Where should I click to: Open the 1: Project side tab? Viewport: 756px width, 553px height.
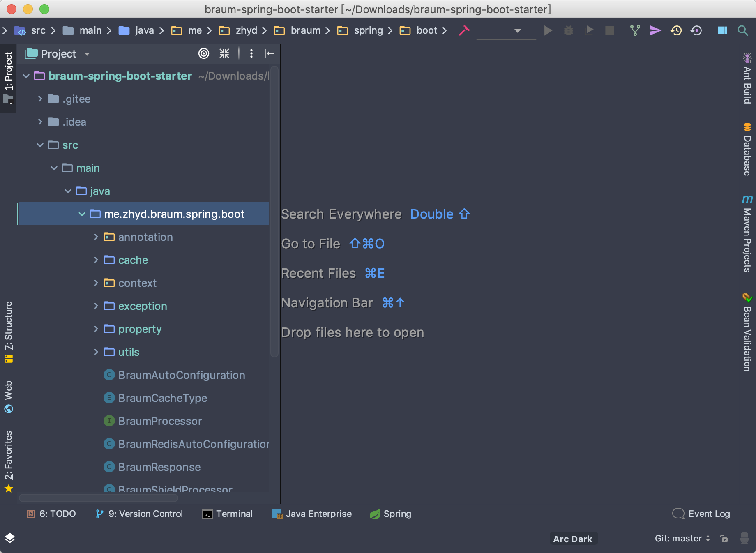pyautogui.click(x=8, y=78)
